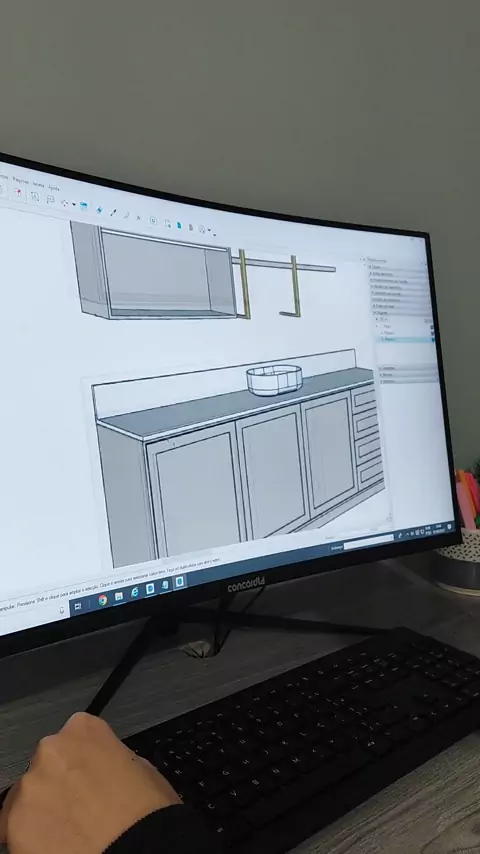Viewport: 480px width, 854px height.
Task: Click the Endereço address field on the taskbar
Action: pyautogui.click(x=369, y=540)
